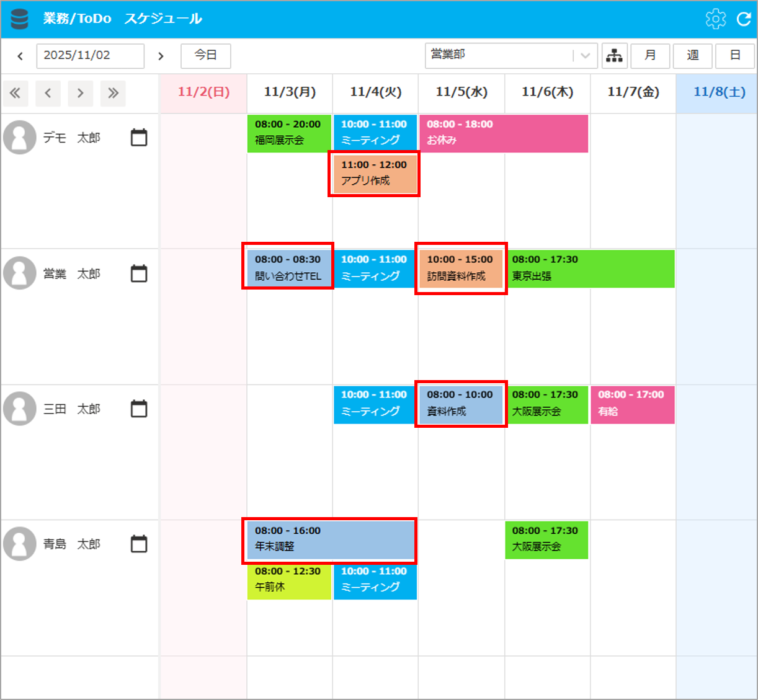758x700 pixels.
Task: Expand the 営業部 department dropdown
Action: [x=511, y=56]
